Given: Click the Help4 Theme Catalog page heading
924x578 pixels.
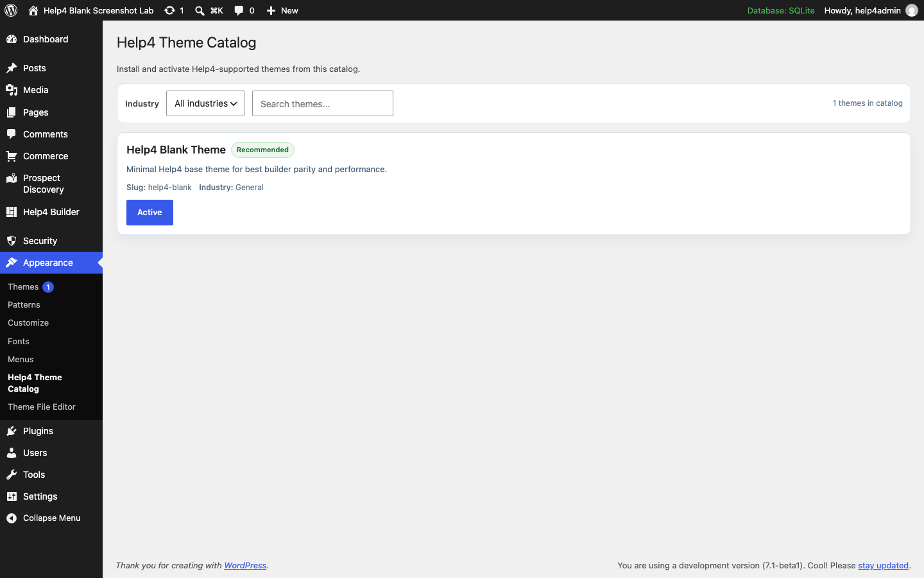Looking at the screenshot, I should pyautogui.click(x=186, y=42).
